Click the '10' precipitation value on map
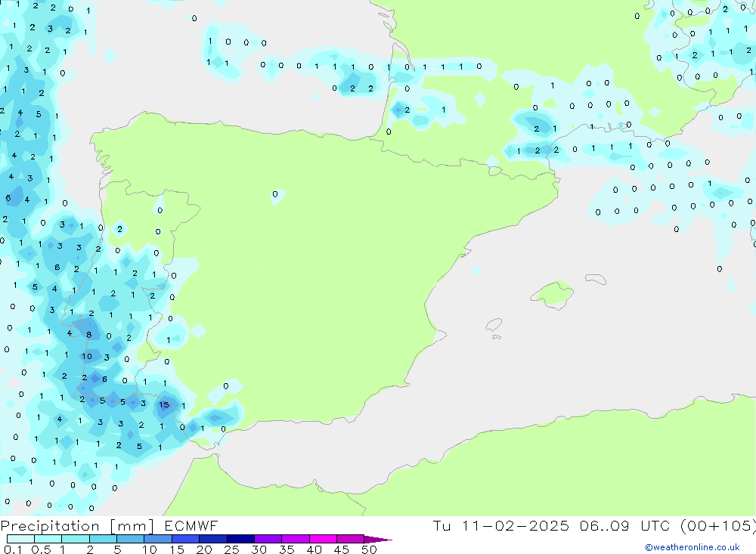The height and width of the screenshot is (554, 756). [87, 356]
